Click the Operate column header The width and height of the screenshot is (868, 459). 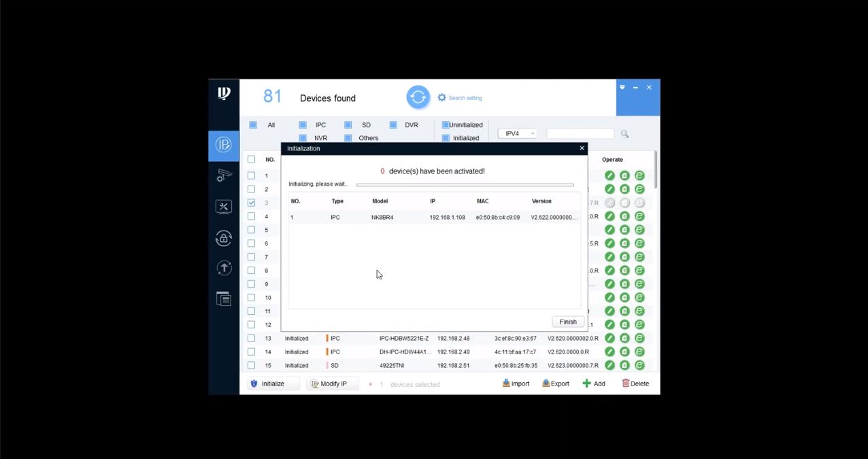click(612, 160)
